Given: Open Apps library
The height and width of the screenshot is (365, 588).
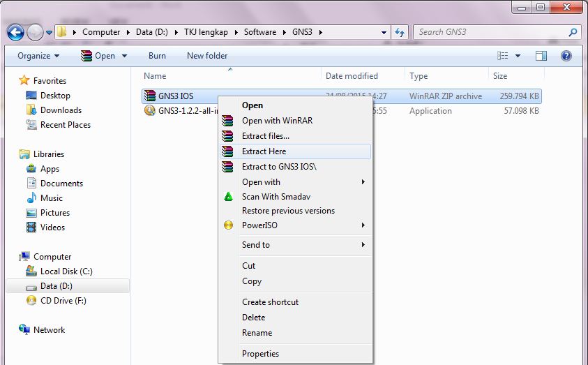Looking at the screenshot, I should pos(43,169).
